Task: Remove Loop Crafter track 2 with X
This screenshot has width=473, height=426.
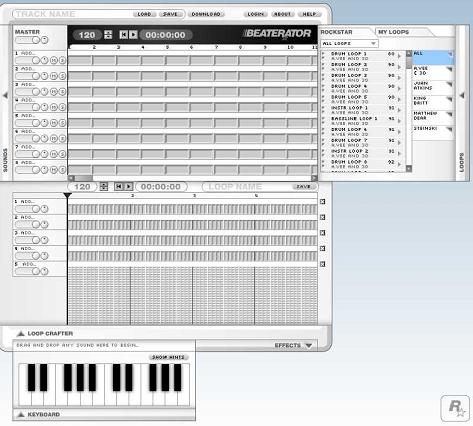Action: click(322, 217)
